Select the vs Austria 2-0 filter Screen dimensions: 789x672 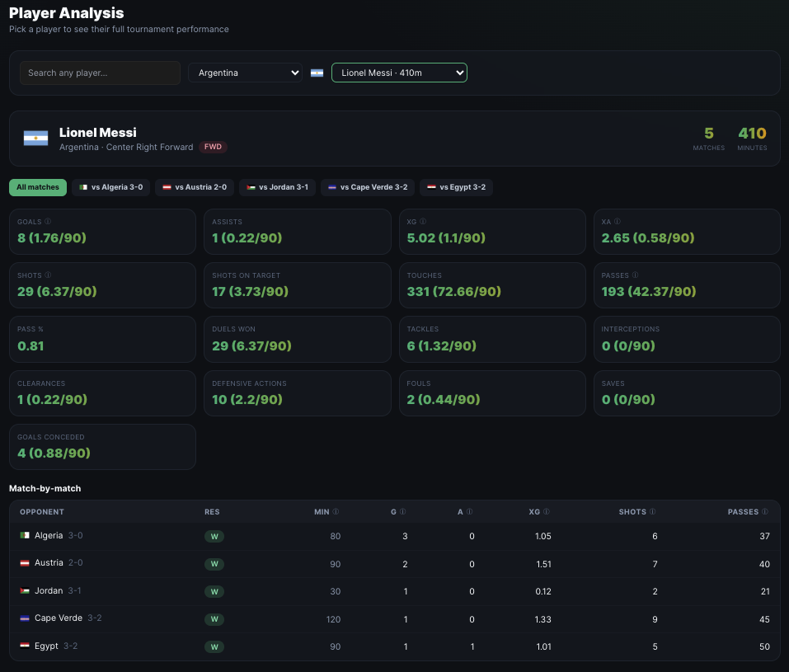195,187
